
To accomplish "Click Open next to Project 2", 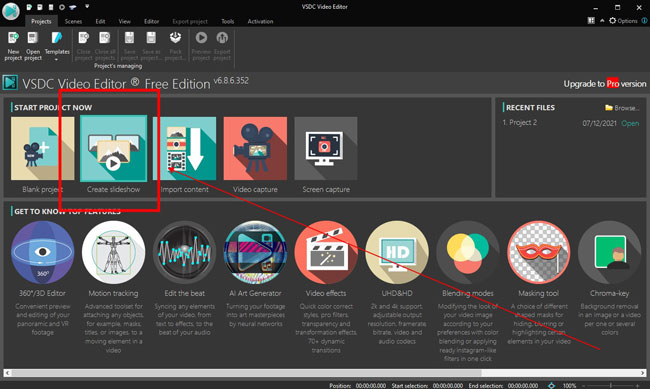I will click(x=630, y=123).
